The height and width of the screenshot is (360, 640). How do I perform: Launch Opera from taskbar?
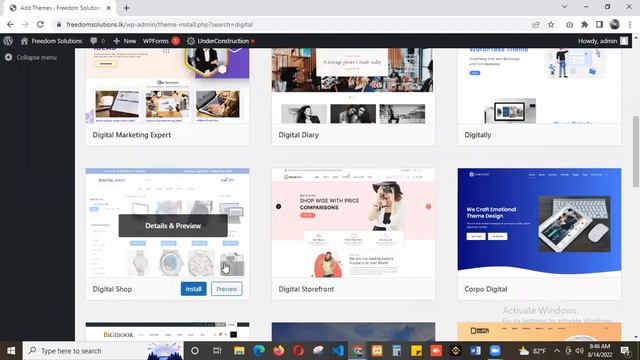pos(298,351)
